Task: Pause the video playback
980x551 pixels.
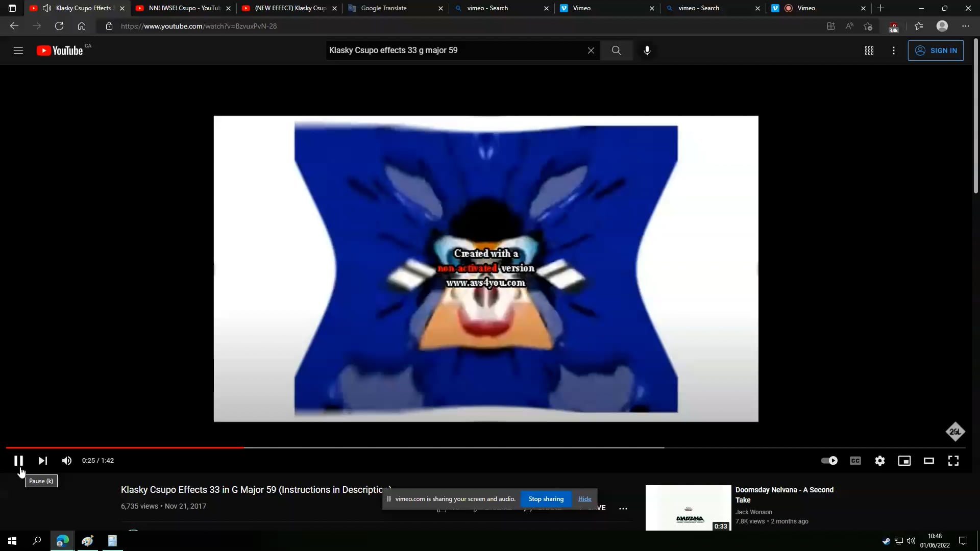Action: click(x=18, y=461)
